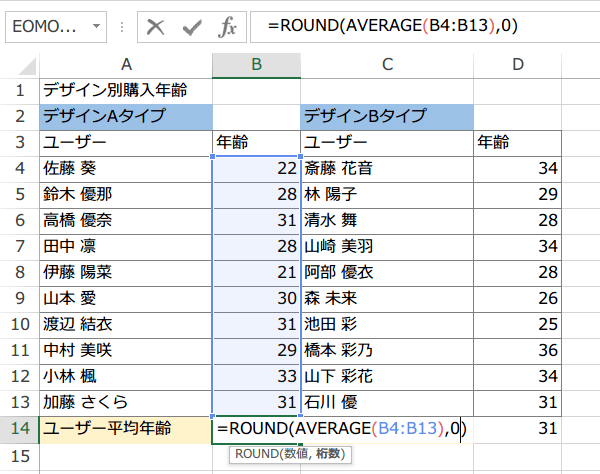600x474 pixels.
Task: Click age 29 next to 林 陽子
Action: (517, 195)
